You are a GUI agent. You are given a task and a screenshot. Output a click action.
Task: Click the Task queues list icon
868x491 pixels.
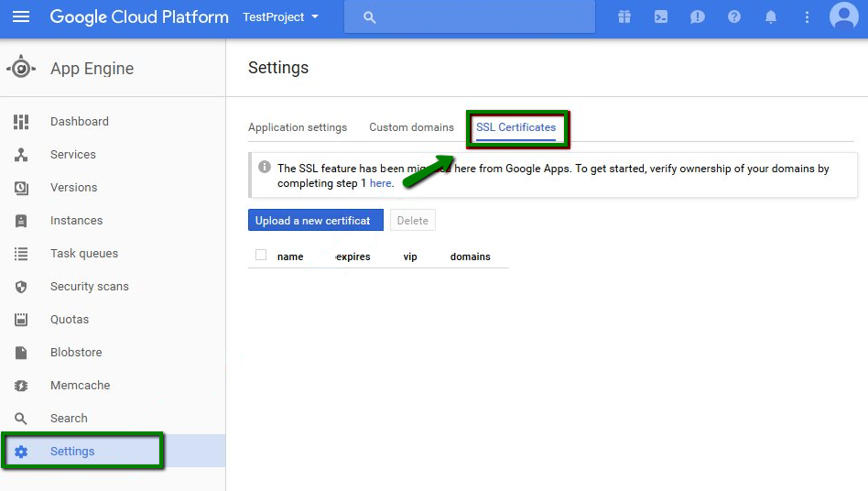tap(21, 254)
